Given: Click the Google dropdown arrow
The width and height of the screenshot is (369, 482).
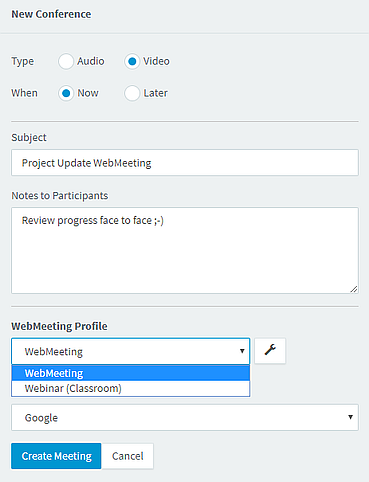Looking at the screenshot, I should click(x=350, y=417).
